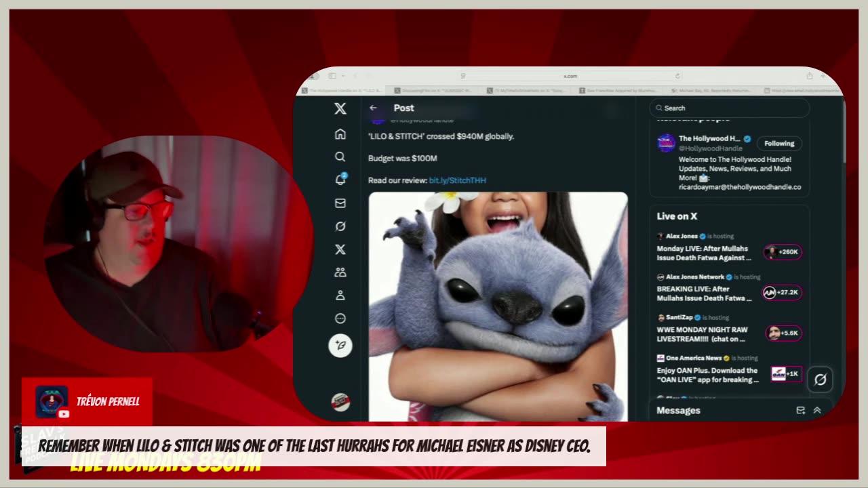
Task: Join One America News +1K live
Action: tap(787, 373)
